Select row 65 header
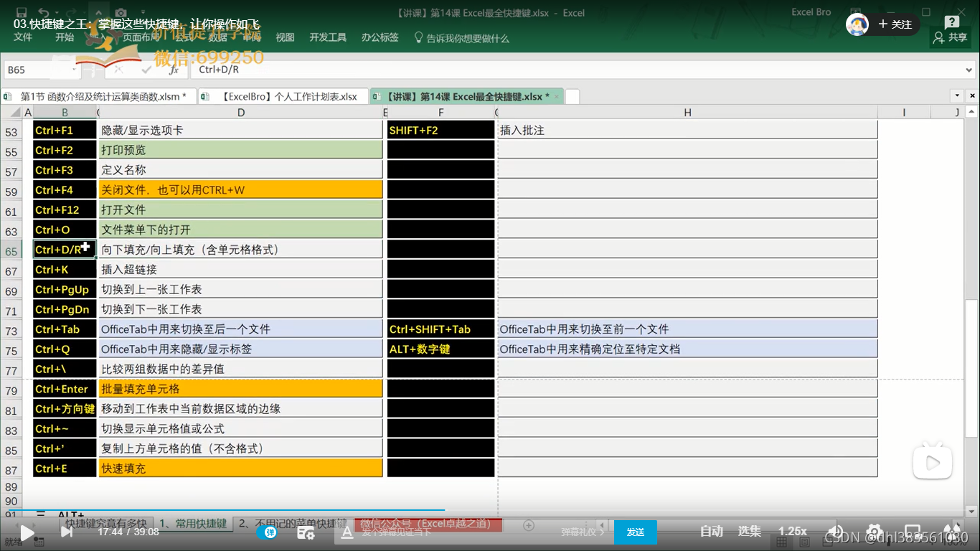 (x=11, y=250)
